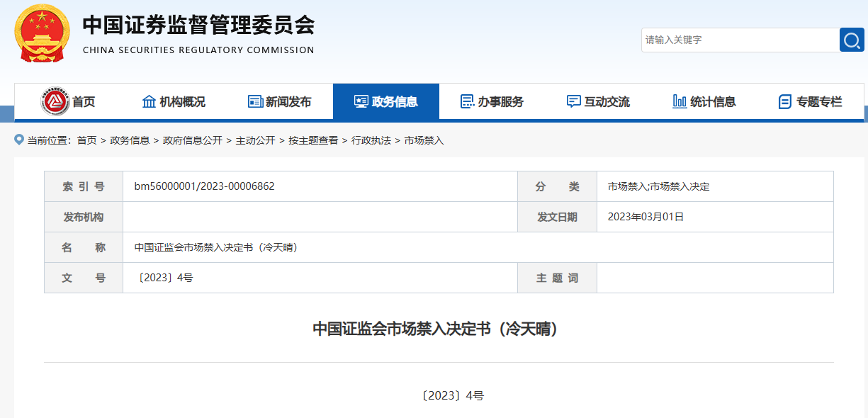Click the national emblem logo
Screen dimensions: 868x418
[43, 33]
